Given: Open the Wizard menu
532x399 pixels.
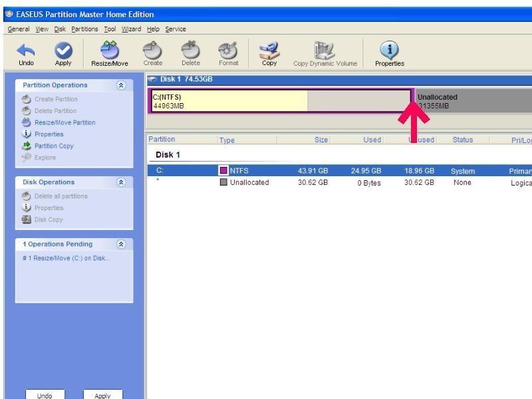Looking at the screenshot, I should coord(131,29).
